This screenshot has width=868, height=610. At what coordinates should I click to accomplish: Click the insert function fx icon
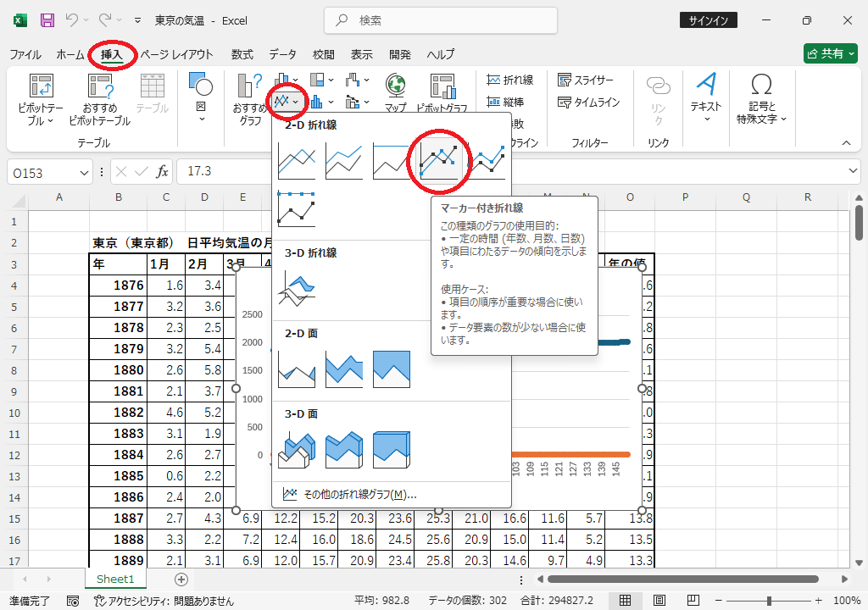pyautogui.click(x=162, y=172)
